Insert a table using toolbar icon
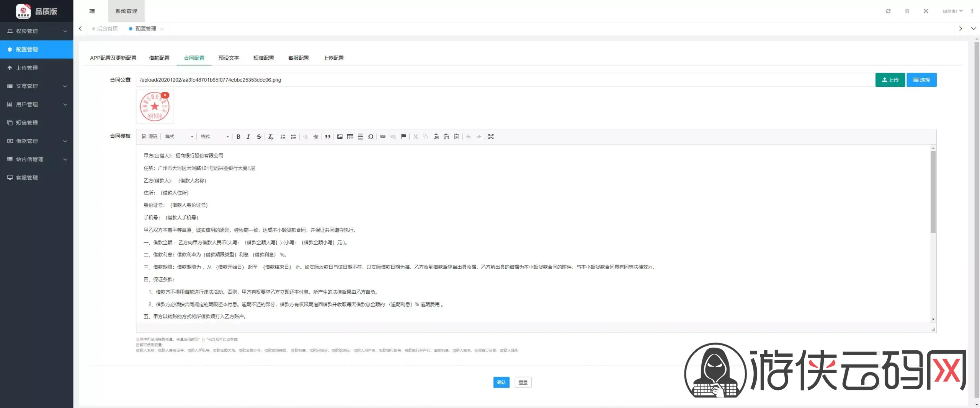Image resolution: width=980 pixels, height=408 pixels. 350,137
